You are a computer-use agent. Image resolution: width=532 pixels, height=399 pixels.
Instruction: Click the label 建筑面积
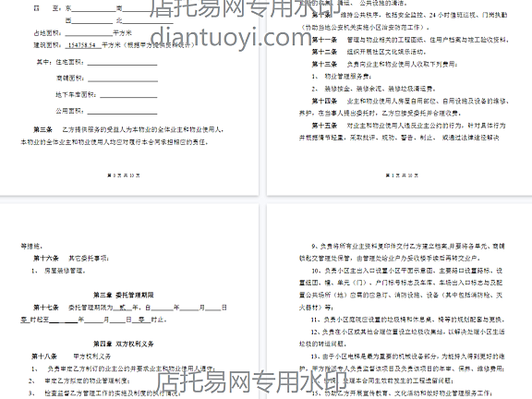[47, 45]
